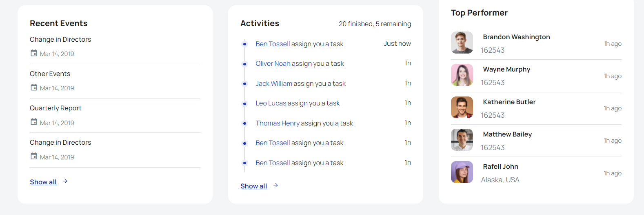Select the Quarterly Report event
644x215 pixels.
point(56,108)
